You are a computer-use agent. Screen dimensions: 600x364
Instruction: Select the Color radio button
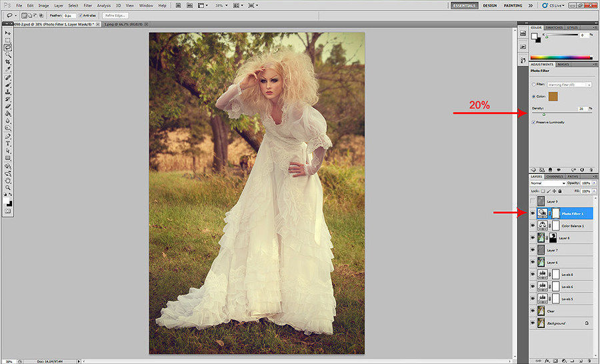point(533,97)
